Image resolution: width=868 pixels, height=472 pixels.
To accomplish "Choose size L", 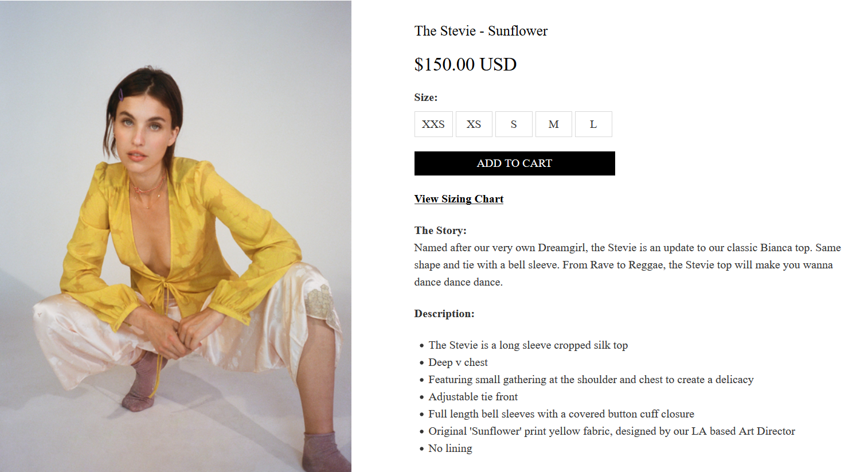I will (x=593, y=124).
